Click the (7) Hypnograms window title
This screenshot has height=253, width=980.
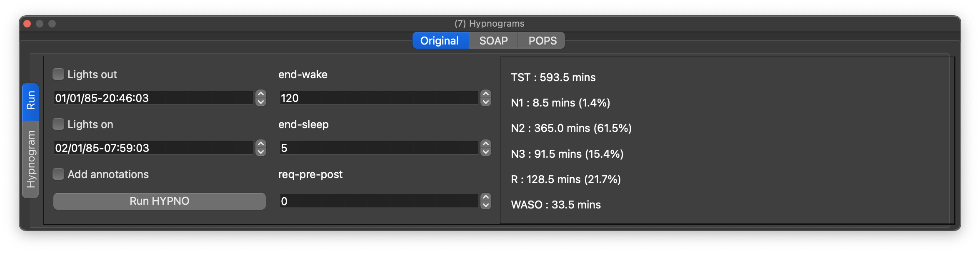click(490, 23)
